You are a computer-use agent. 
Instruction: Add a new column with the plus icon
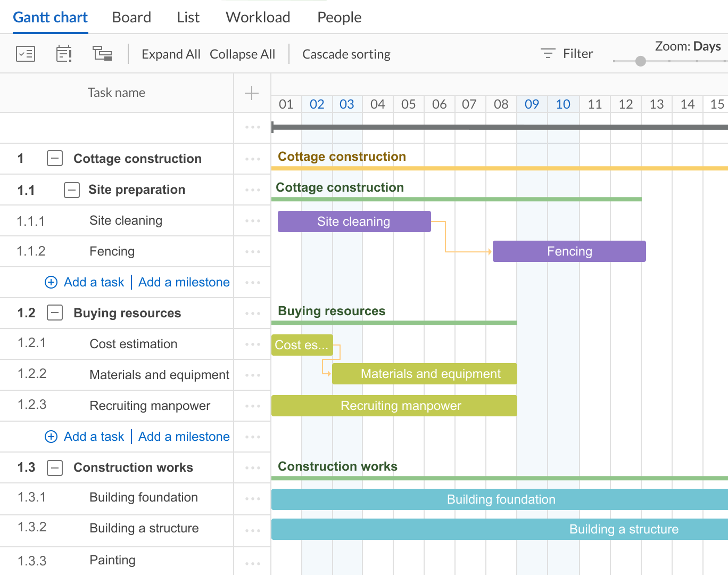251,93
